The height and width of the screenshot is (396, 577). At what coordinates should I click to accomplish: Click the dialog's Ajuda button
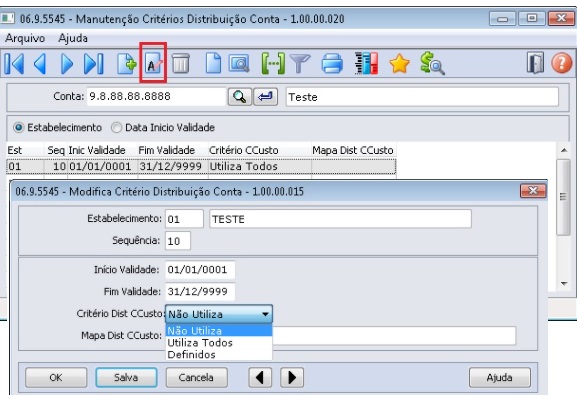tap(500, 378)
